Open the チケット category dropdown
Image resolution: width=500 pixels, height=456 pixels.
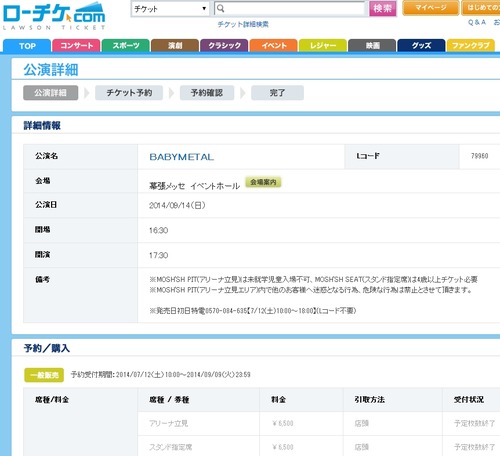click(170, 9)
